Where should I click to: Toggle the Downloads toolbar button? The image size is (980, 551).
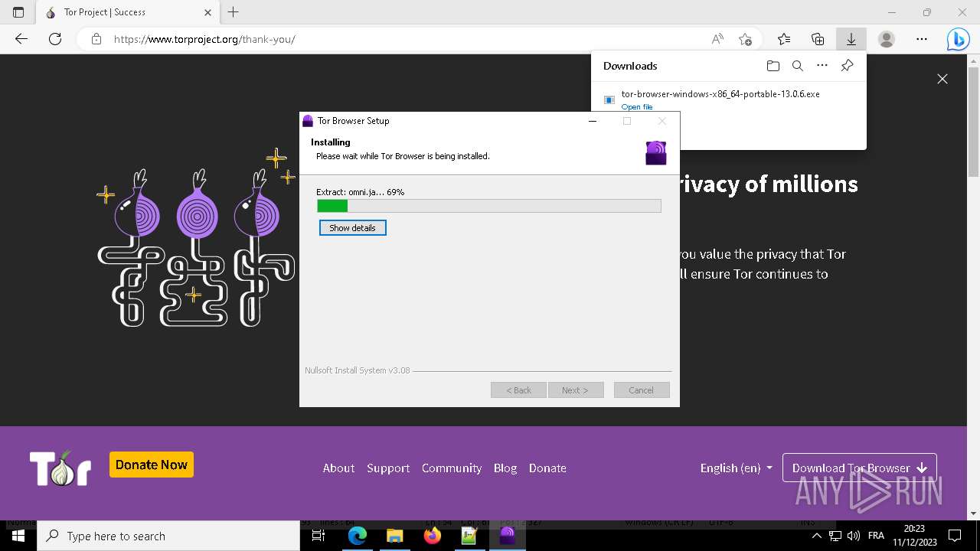(x=851, y=39)
